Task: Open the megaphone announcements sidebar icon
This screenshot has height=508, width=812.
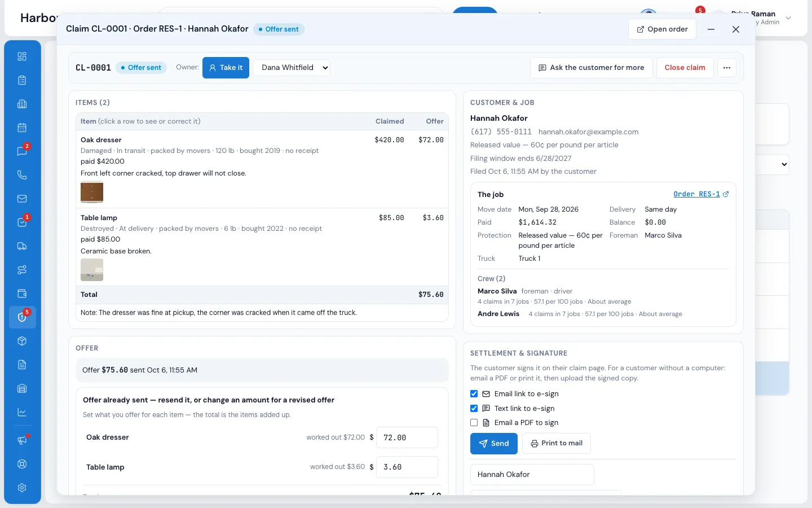Action: click(x=22, y=440)
